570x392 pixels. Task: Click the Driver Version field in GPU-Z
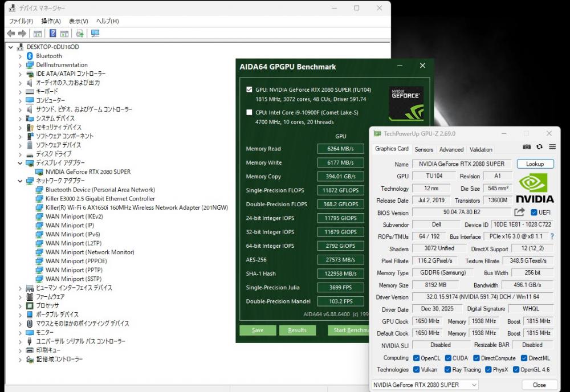(x=483, y=297)
